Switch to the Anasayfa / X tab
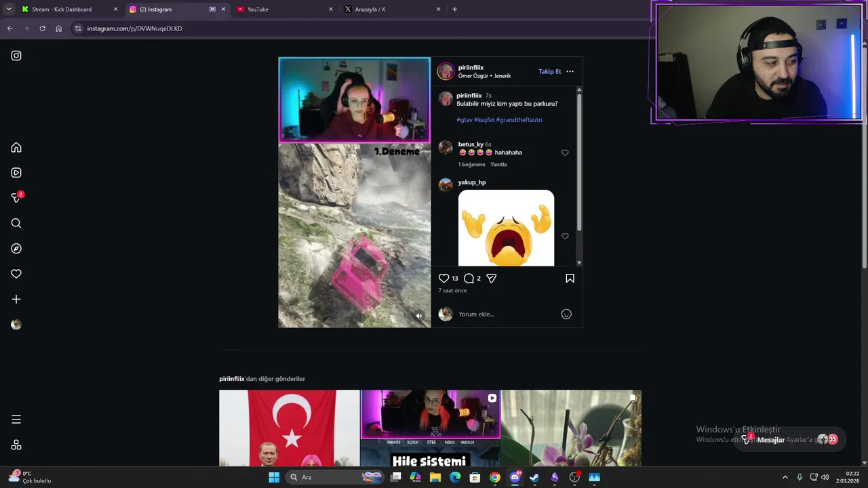Screen dimensions: 868x488 click(x=393, y=9)
